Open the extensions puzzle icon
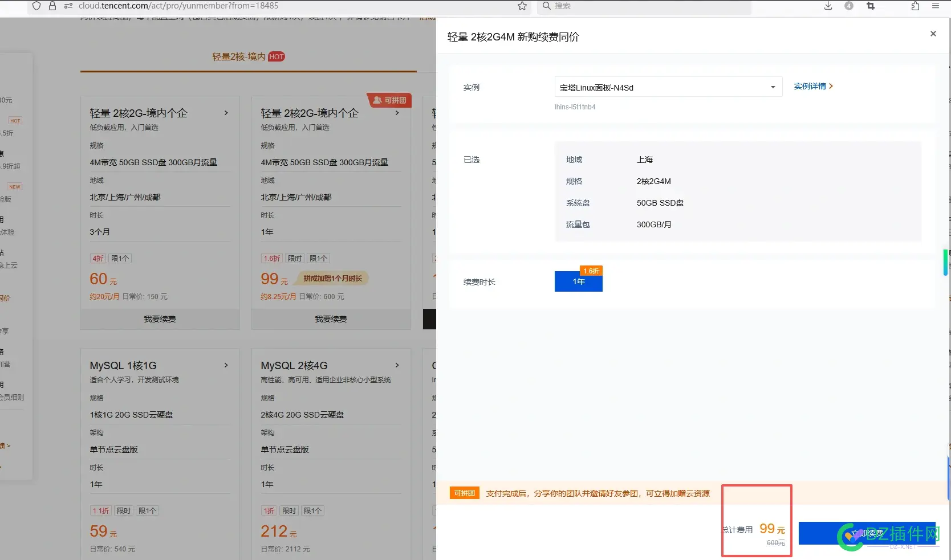Image resolution: width=951 pixels, height=560 pixels. click(x=915, y=6)
